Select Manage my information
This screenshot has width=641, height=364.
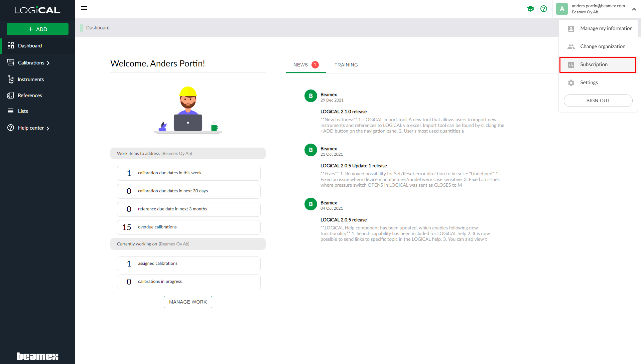[x=598, y=29]
